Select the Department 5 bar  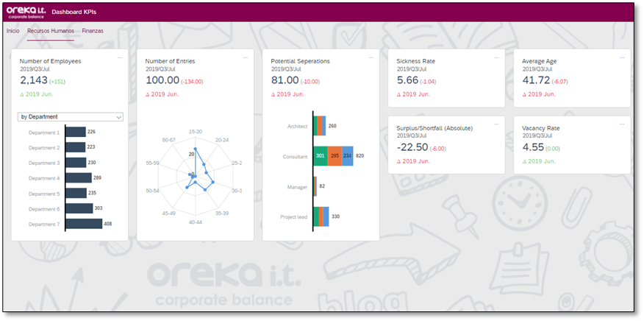click(x=76, y=193)
